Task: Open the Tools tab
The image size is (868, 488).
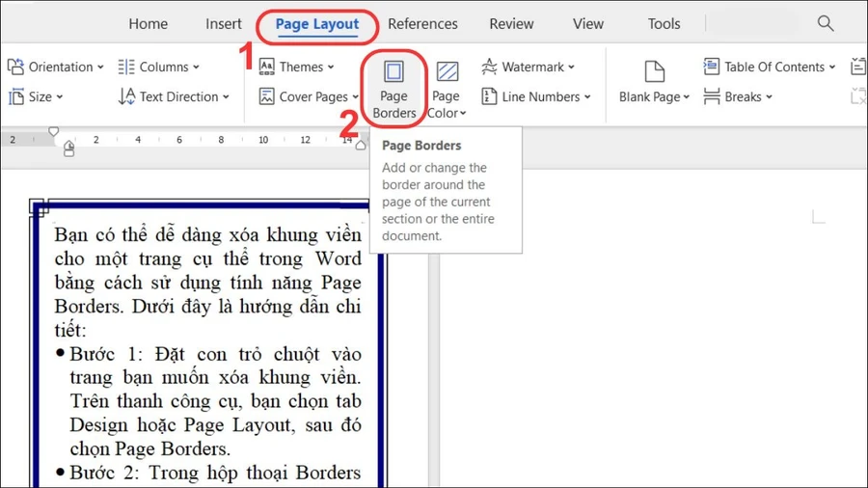Action: tap(664, 24)
